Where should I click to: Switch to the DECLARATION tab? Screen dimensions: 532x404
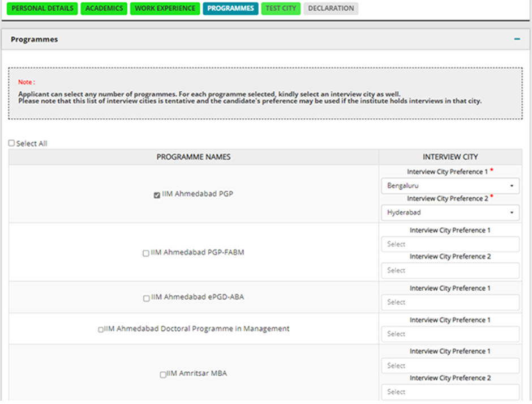[331, 8]
